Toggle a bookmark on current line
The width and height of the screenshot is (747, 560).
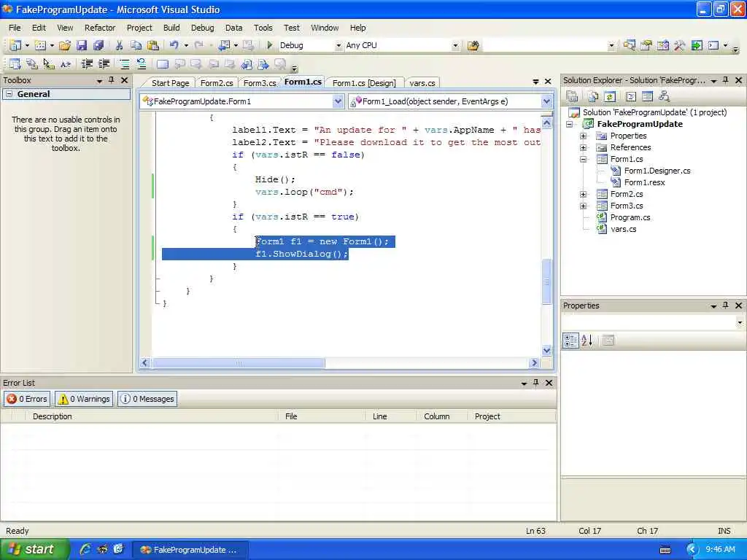(163, 64)
